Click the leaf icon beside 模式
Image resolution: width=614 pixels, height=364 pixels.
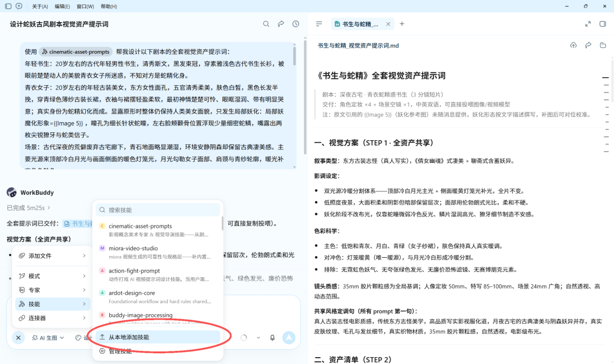[x=22, y=276]
